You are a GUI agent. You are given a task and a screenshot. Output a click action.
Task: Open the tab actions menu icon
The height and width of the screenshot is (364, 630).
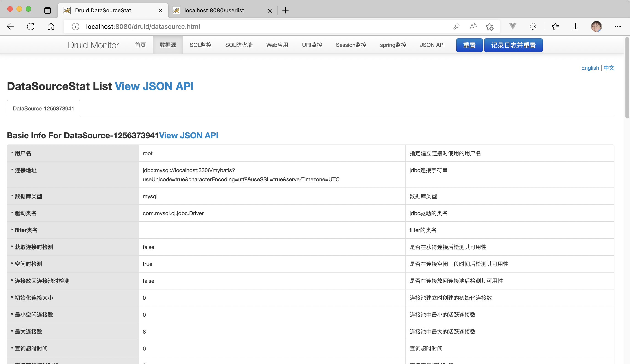point(47,11)
